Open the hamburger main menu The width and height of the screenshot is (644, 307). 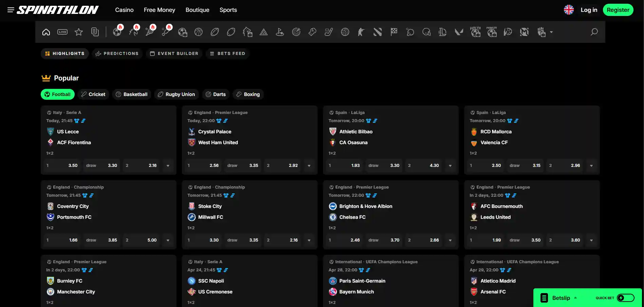11,10
